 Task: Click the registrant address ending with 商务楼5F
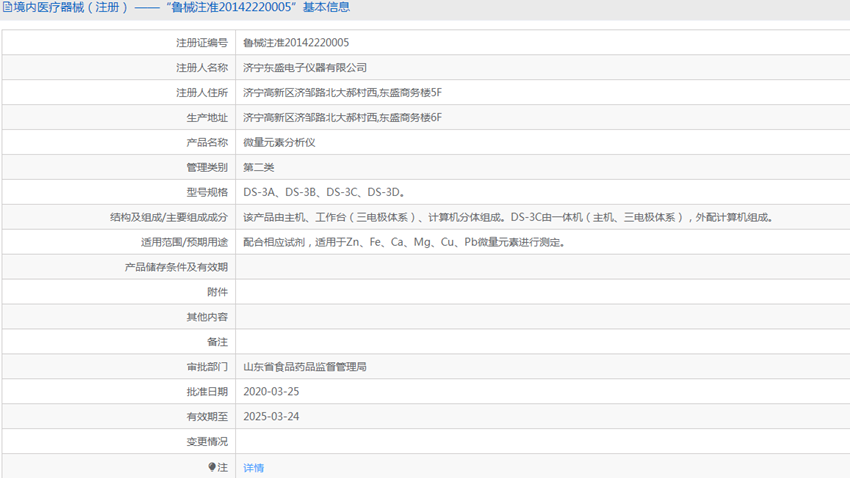pyautogui.click(x=342, y=93)
